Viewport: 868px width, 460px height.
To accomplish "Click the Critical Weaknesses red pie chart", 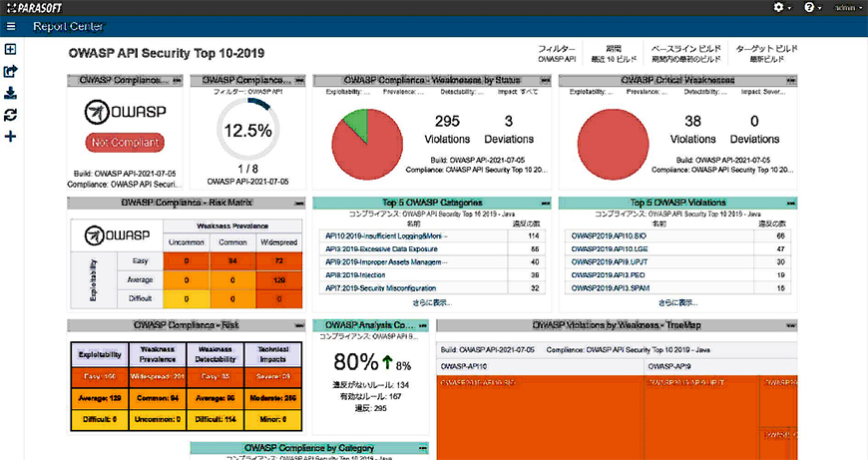I will [613, 145].
